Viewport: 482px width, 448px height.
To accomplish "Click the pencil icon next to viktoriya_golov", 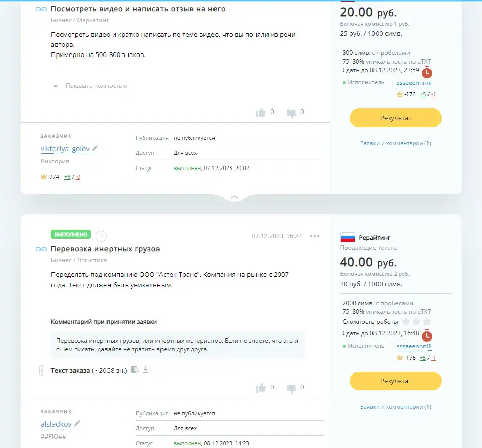I will click(x=95, y=148).
